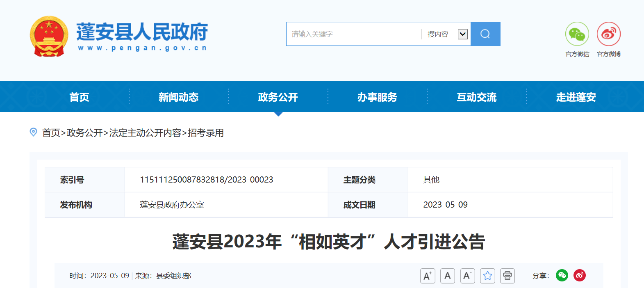Decrease font size with A- icon

point(467,276)
